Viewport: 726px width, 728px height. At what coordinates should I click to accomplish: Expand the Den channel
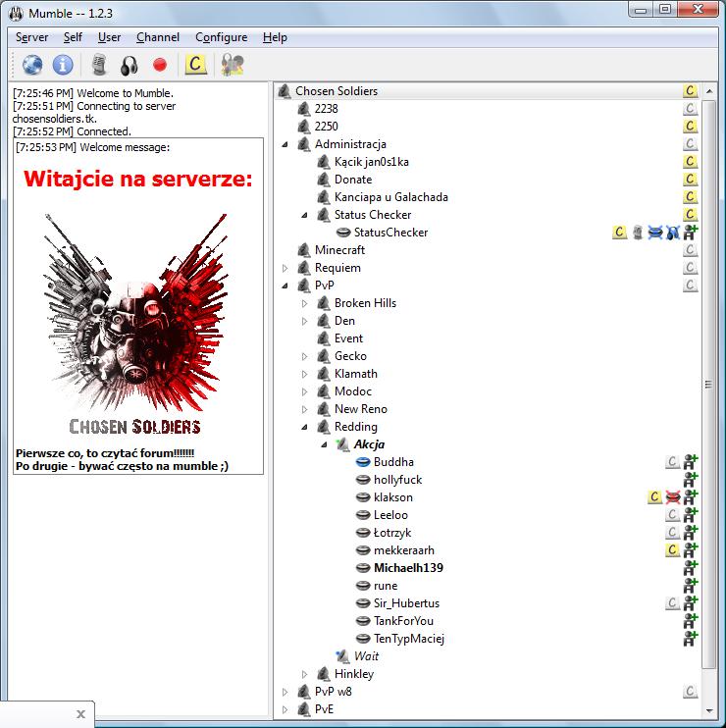pyautogui.click(x=304, y=321)
